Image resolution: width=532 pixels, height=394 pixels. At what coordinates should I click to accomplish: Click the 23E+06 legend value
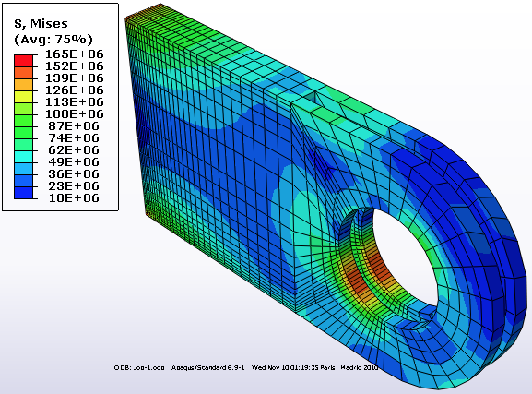74,185
